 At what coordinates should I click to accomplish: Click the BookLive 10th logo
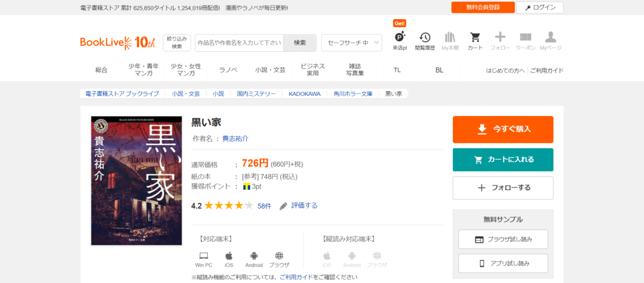pos(118,43)
